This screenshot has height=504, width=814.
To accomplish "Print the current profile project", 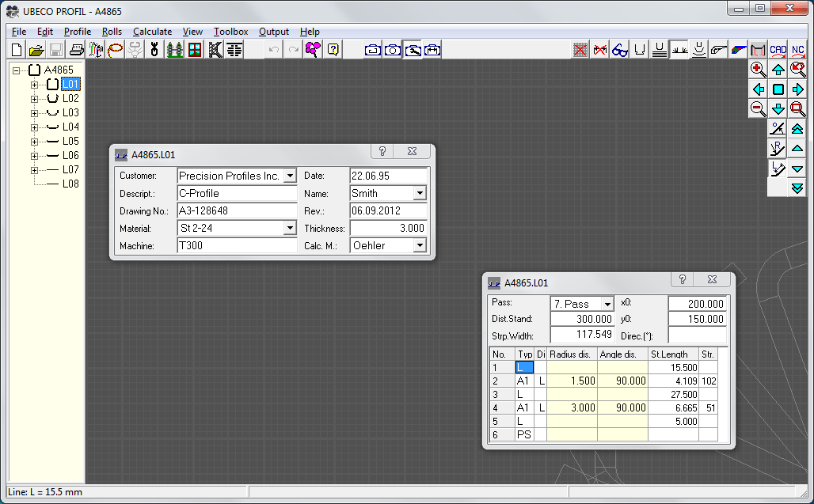I will point(75,49).
